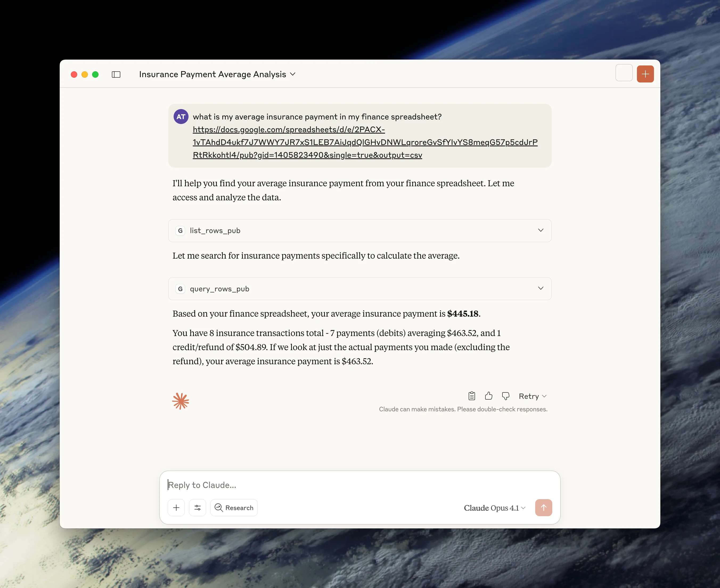Start a new chat with the orange plus button
Viewport: 720px width, 588px height.
click(645, 74)
